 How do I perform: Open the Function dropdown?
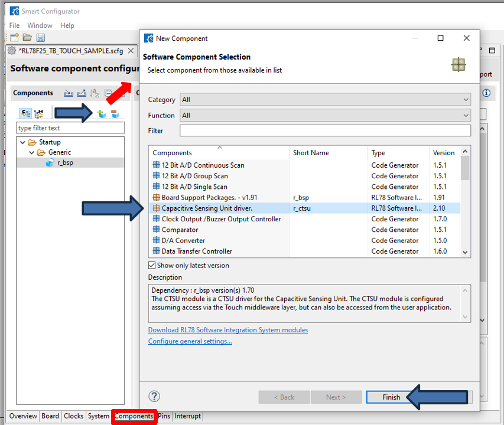pos(325,116)
